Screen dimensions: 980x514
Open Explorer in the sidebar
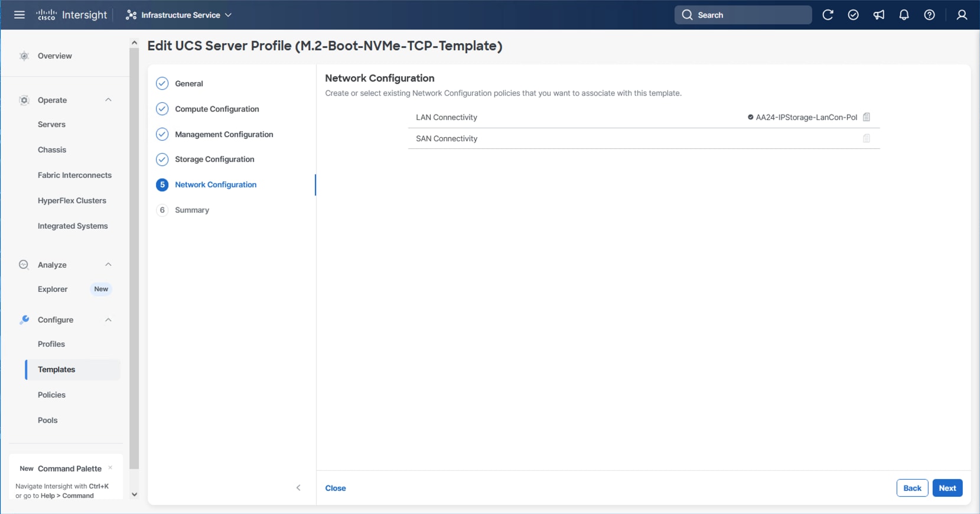tap(53, 289)
